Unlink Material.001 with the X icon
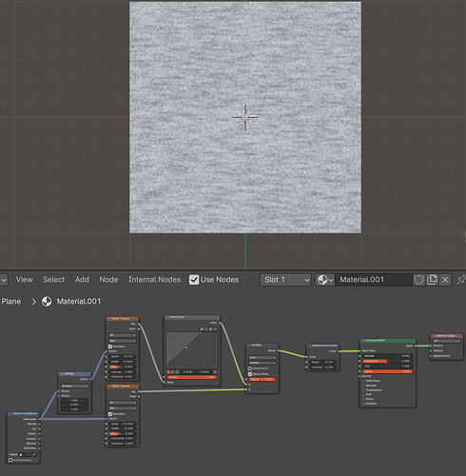The image size is (466, 476). coord(445,280)
